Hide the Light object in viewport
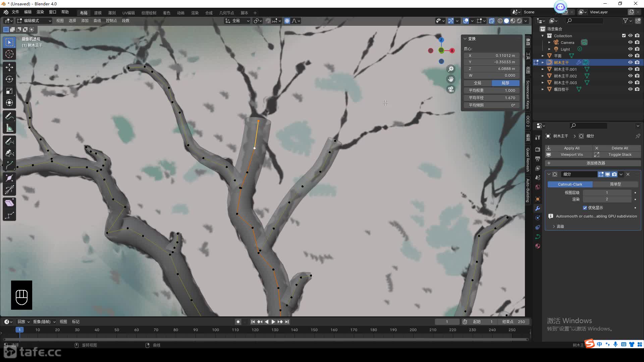The height and width of the screenshot is (362, 644). [630, 49]
